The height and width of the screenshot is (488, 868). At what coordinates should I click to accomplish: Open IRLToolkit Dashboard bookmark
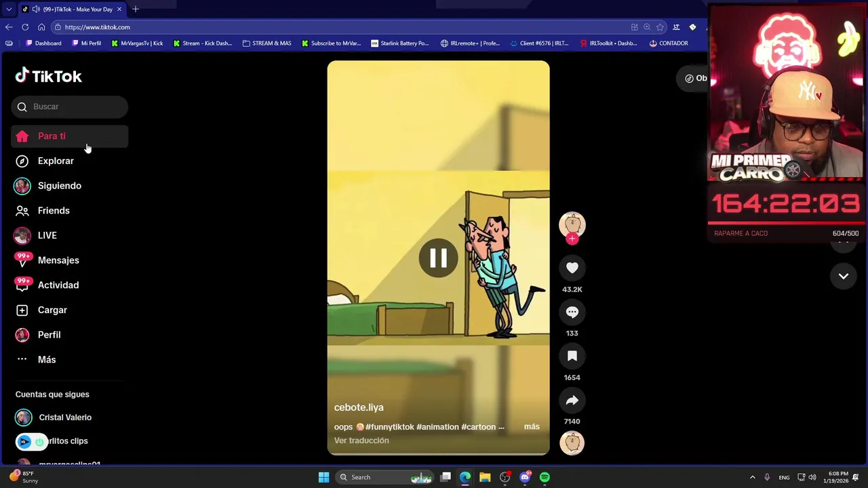pyautogui.click(x=608, y=43)
